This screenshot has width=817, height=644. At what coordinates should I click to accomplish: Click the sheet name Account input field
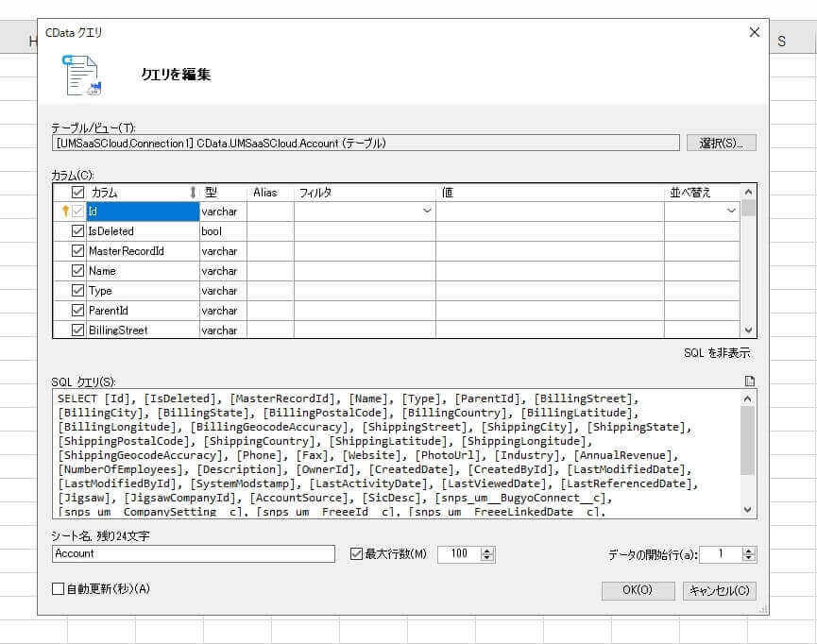(x=194, y=554)
